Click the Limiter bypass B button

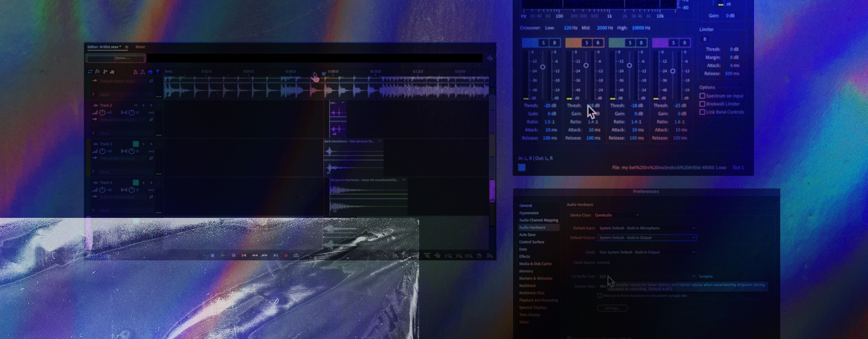pyautogui.click(x=705, y=39)
